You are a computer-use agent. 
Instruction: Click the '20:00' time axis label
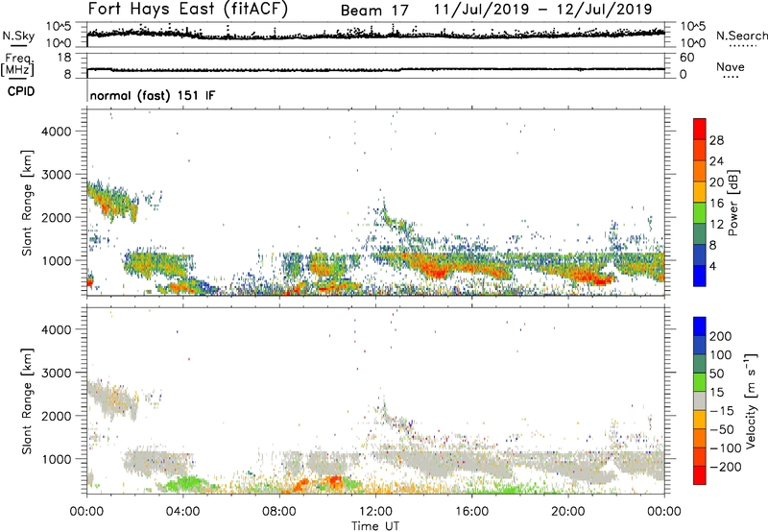click(x=568, y=512)
